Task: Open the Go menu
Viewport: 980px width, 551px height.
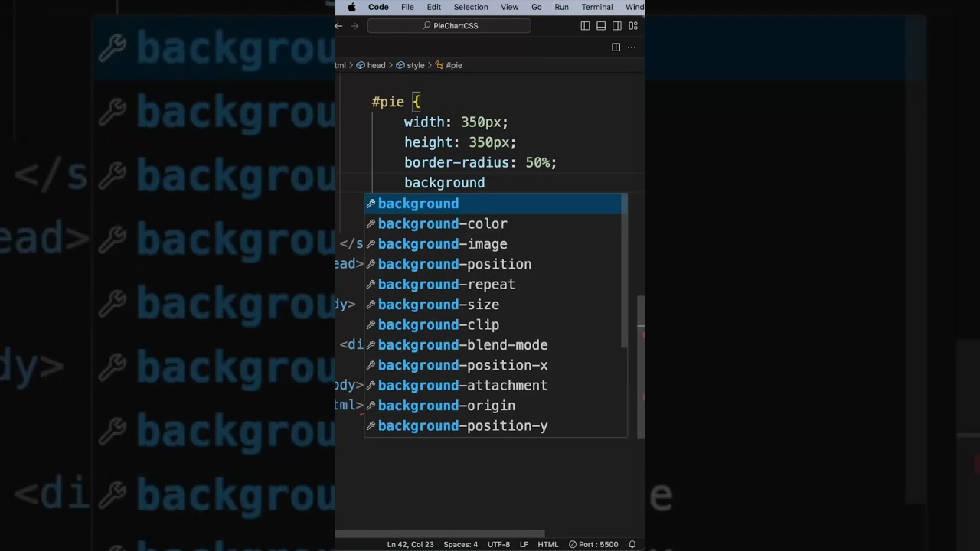Action: [537, 7]
